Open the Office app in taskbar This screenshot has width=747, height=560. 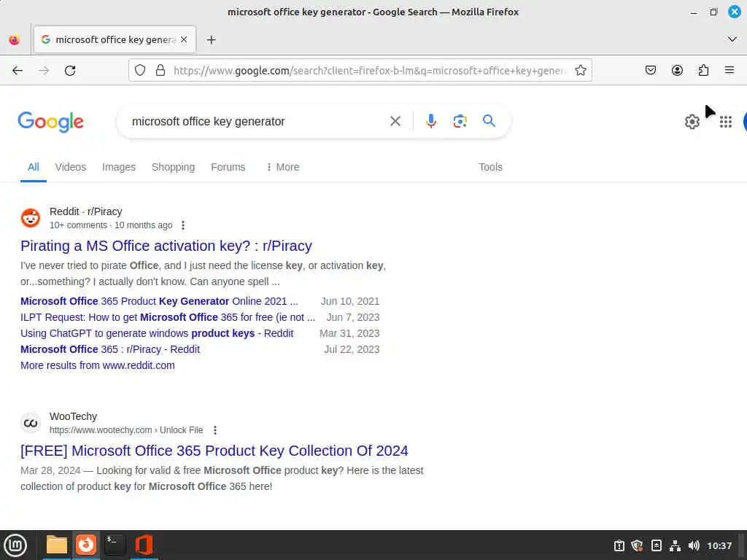(144, 545)
